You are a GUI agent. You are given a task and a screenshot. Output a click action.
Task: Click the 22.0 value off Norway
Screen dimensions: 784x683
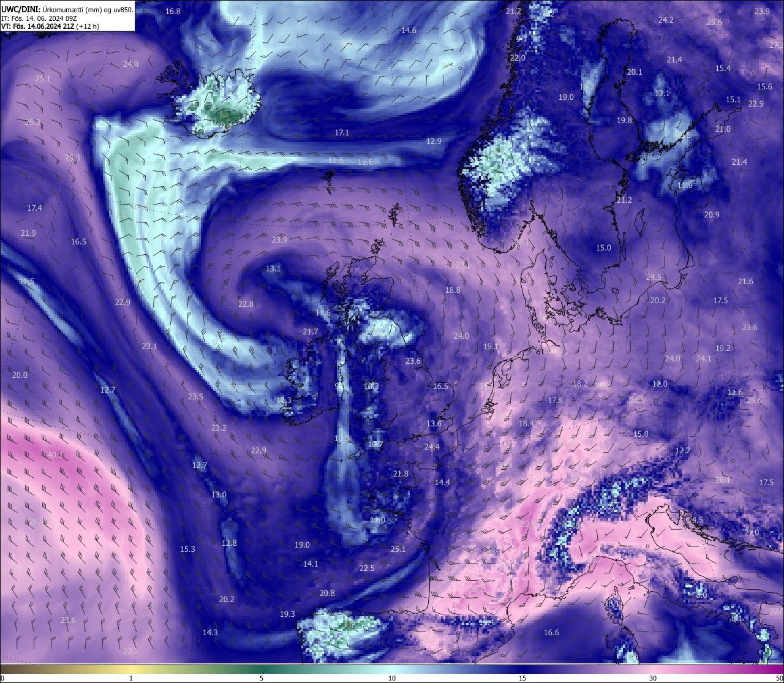[x=518, y=58]
